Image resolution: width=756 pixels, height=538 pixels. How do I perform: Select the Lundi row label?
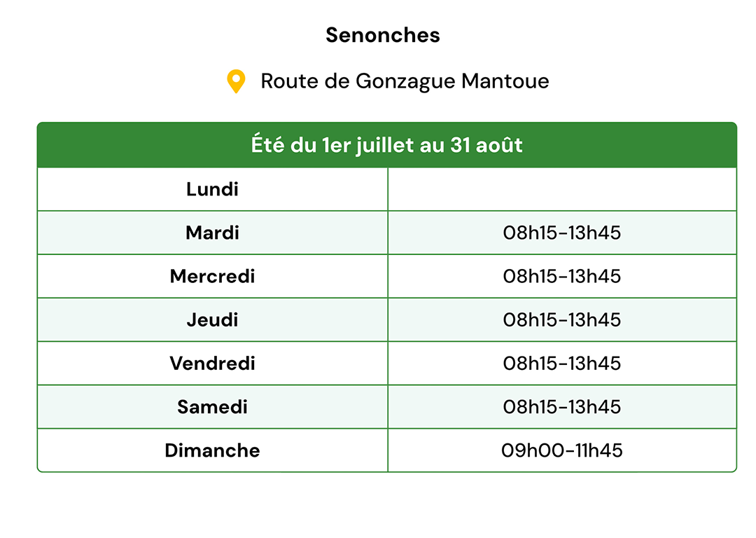coord(213,189)
